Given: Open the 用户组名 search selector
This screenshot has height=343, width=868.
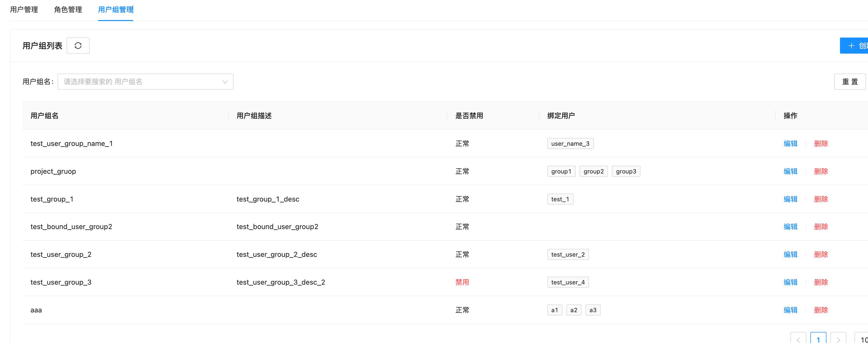Looking at the screenshot, I should pos(145,82).
